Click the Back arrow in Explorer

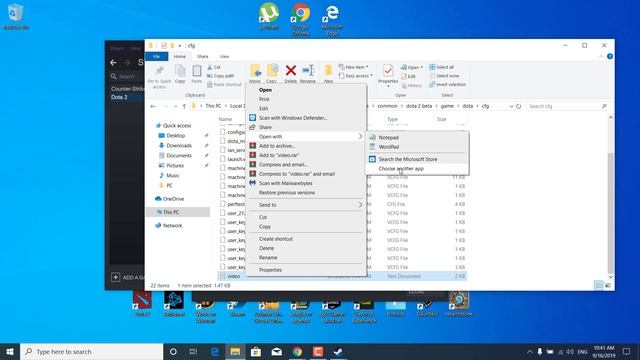coord(153,106)
